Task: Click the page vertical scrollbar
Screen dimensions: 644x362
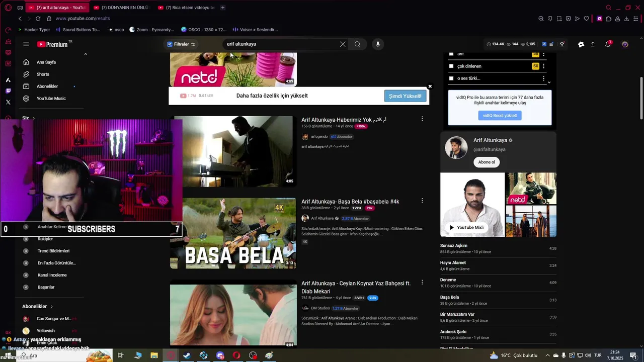Action: (641, 98)
